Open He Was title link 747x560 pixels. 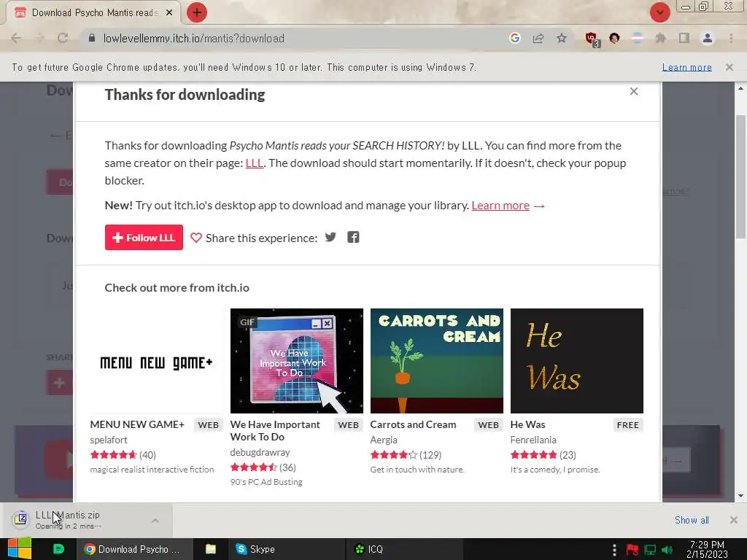pyautogui.click(x=528, y=424)
